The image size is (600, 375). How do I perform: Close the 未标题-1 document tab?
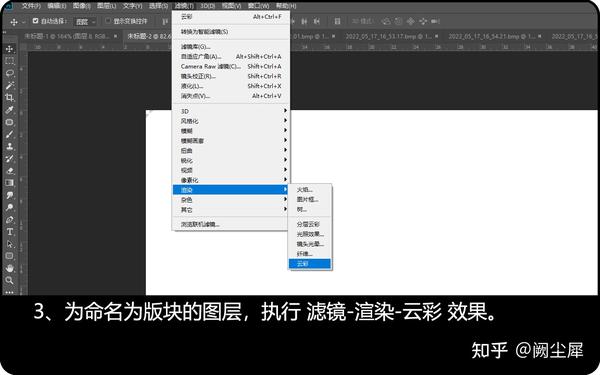coord(116,36)
